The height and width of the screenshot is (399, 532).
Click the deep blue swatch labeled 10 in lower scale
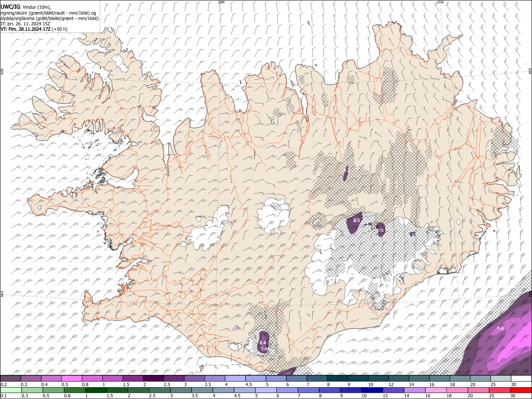[x=372, y=390]
